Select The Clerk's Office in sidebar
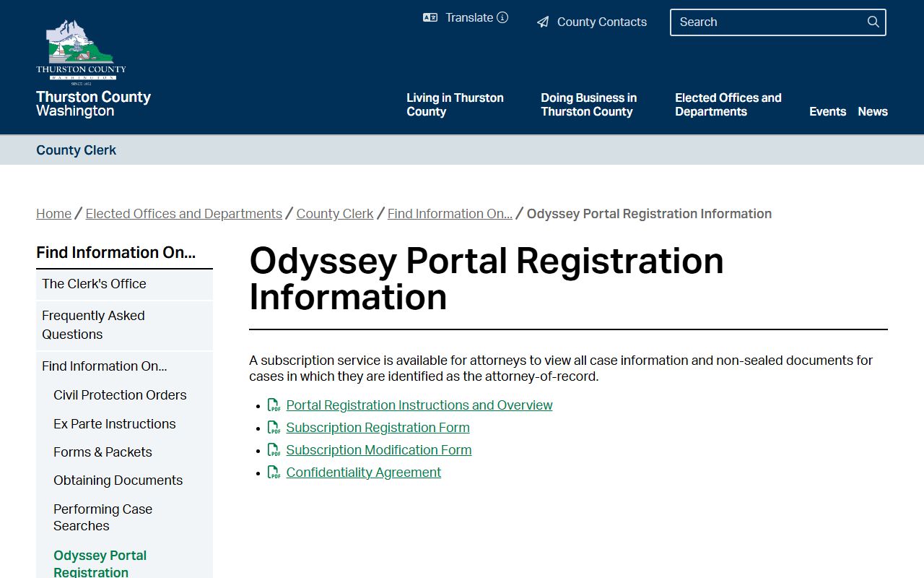Image resolution: width=924 pixels, height=578 pixels. pos(124,284)
